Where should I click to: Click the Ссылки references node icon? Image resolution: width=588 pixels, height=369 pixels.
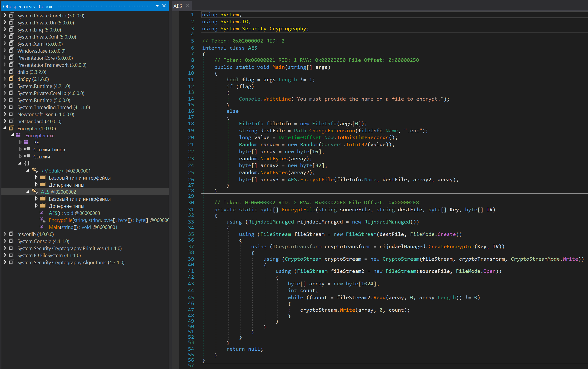27,156
